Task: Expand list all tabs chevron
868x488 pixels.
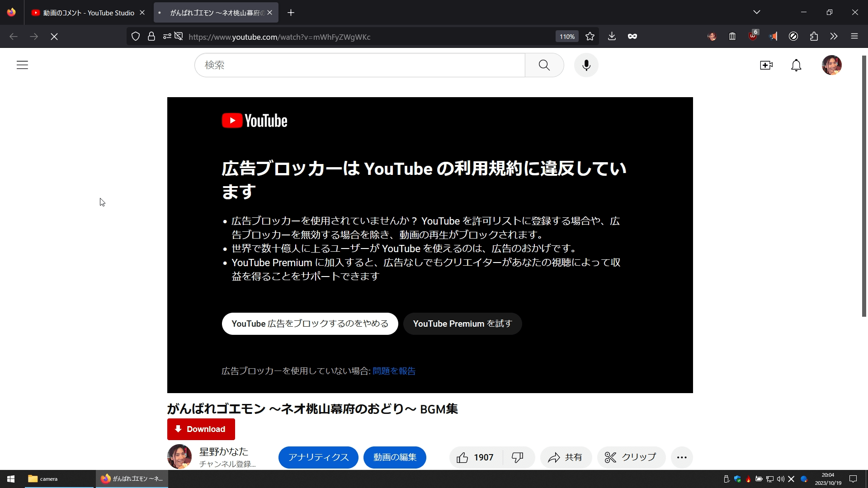Action: [757, 12]
